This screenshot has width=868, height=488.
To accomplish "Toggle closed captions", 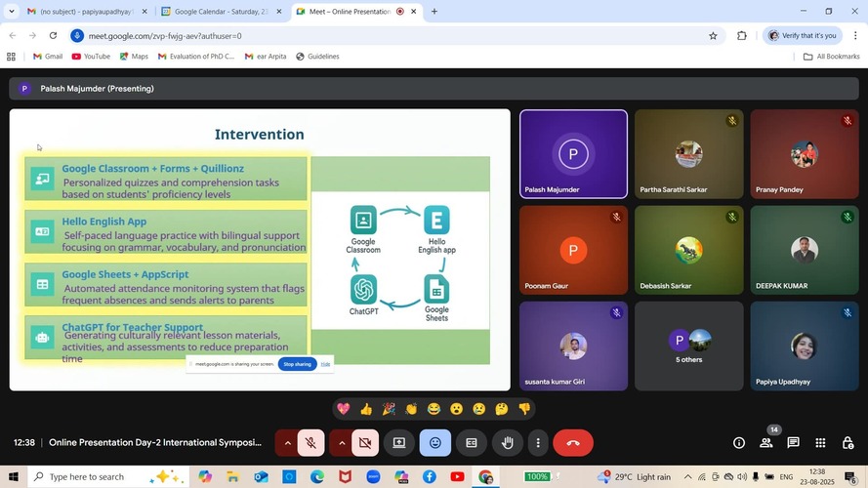I will click(x=471, y=443).
